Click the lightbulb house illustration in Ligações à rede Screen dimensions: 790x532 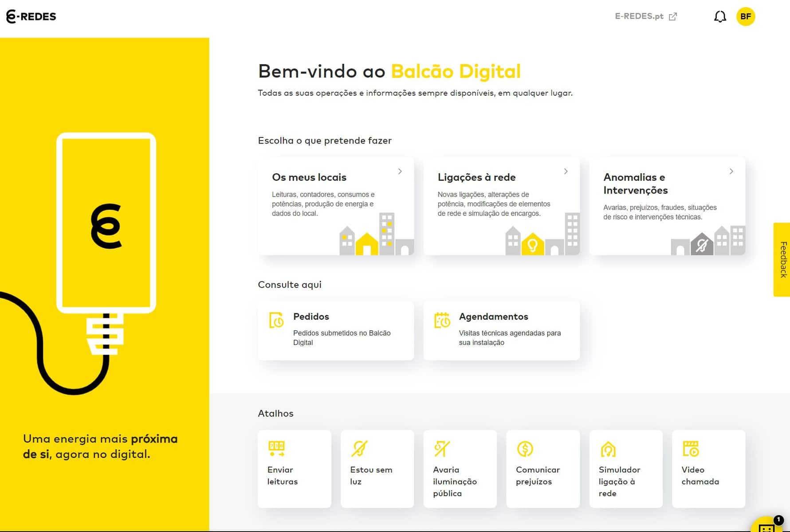pyautogui.click(x=533, y=243)
